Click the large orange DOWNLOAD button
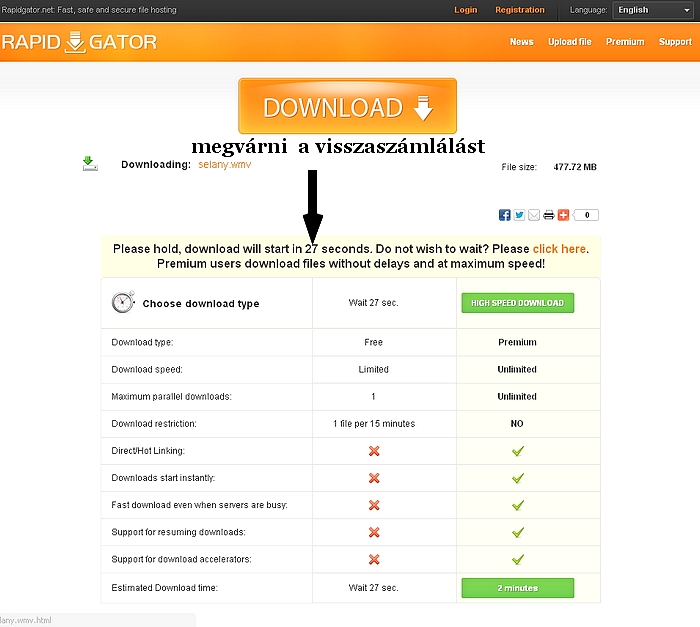The width and height of the screenshot is (700, 627). pyautogui.click(x=347, y=107)
